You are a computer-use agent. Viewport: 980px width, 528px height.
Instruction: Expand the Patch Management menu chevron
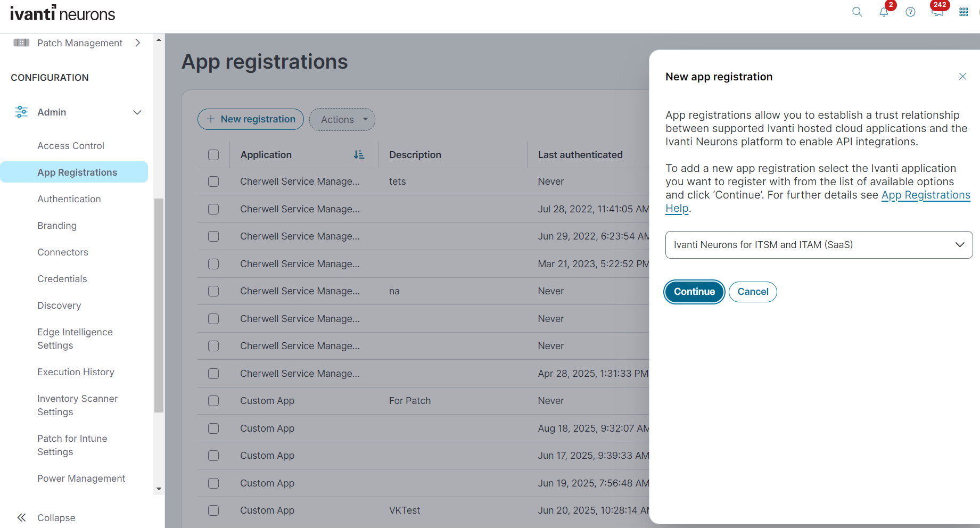click(137, 43)
